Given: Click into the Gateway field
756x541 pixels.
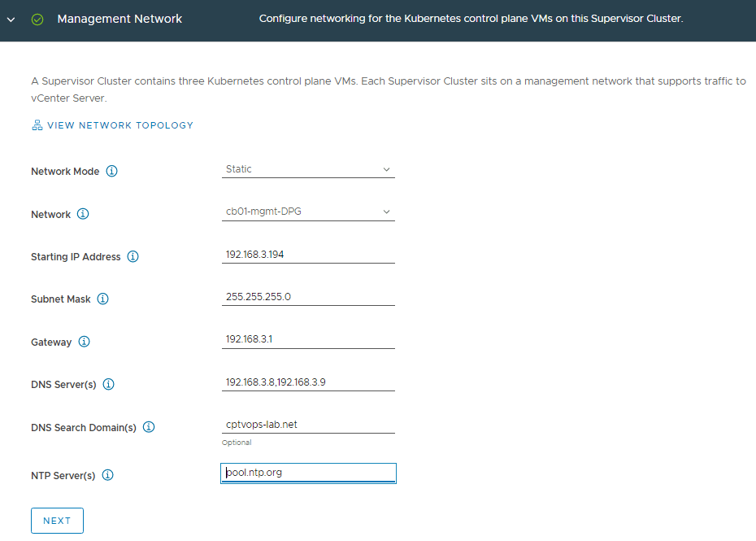Looking at the screenshot, I should [x=308, y=340].
